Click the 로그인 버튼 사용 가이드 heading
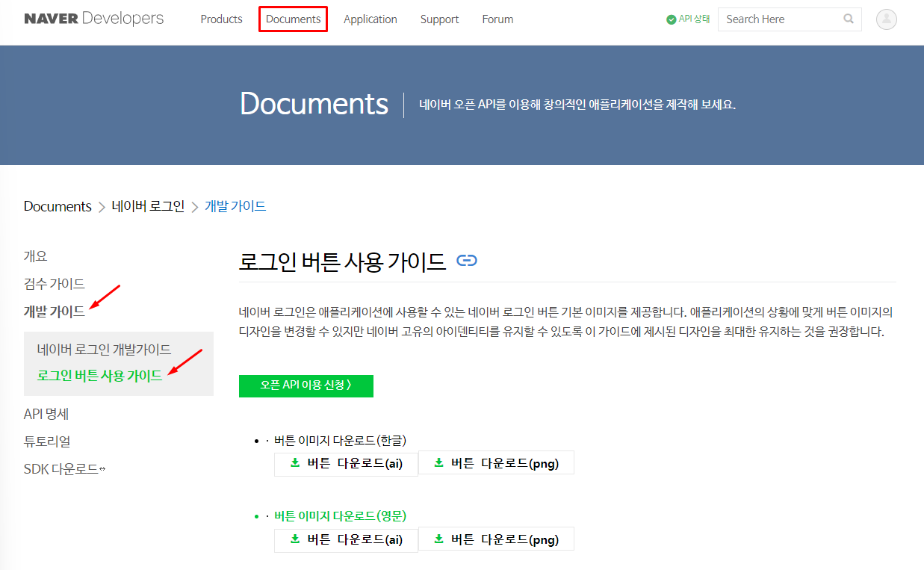 (342, 261)
